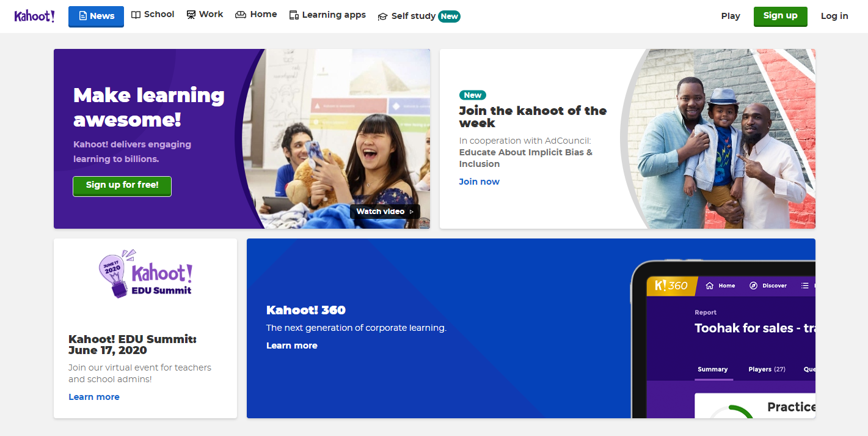
Task: Click 'Toohak for sales' report title
Action: (x=755, y=328)
